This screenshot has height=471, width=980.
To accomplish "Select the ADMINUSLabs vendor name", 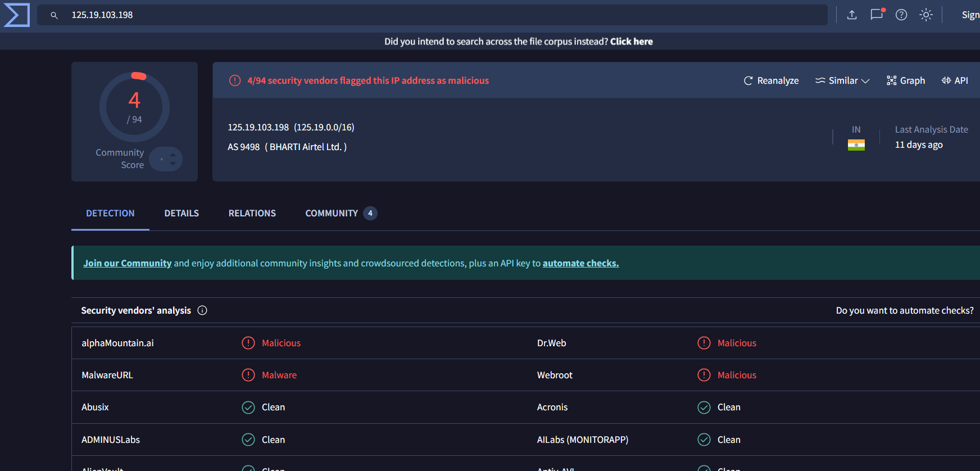I will (x=111, y=440).
